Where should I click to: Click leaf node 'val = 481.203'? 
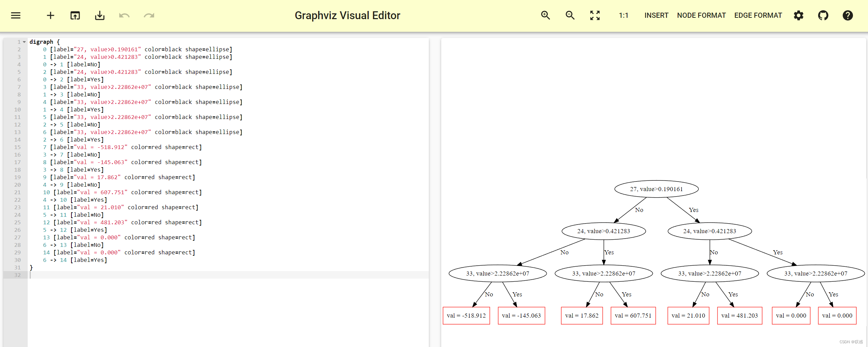(740, 316)
